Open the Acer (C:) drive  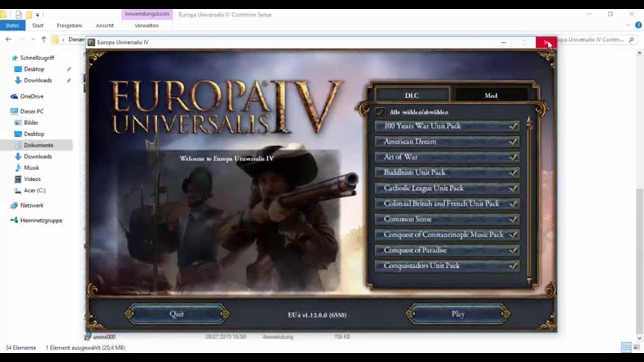coord(35,191)
